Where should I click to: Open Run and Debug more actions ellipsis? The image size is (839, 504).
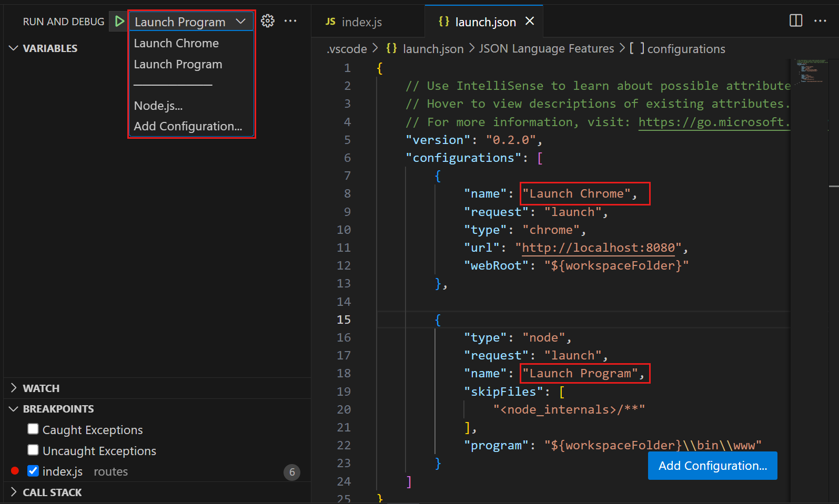290,21
